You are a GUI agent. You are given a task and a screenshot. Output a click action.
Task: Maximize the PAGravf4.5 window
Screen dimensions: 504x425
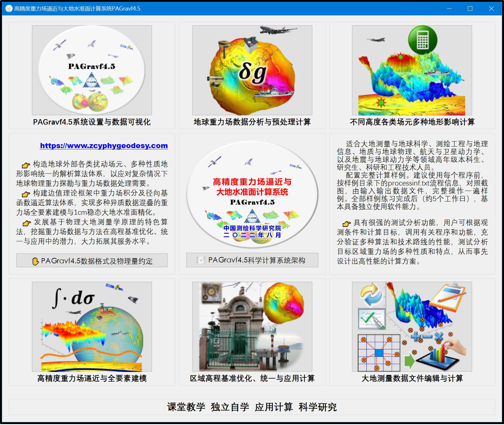[x=470, y=8]
